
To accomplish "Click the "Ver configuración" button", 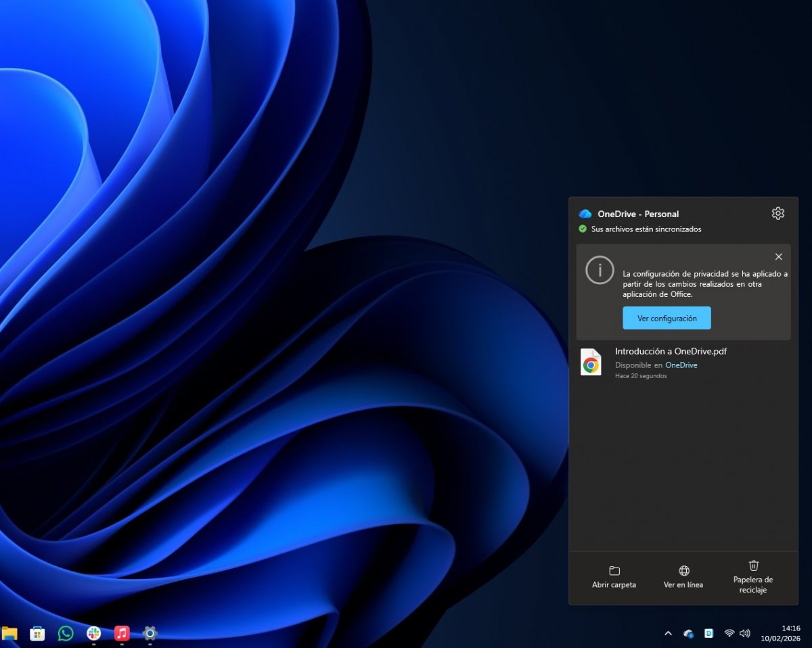I will pyautogui.click(x=667, y=318).
